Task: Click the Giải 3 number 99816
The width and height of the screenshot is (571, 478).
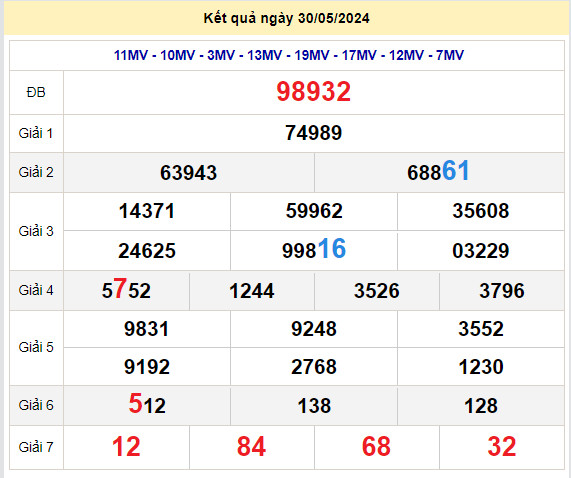Action: 314,249
